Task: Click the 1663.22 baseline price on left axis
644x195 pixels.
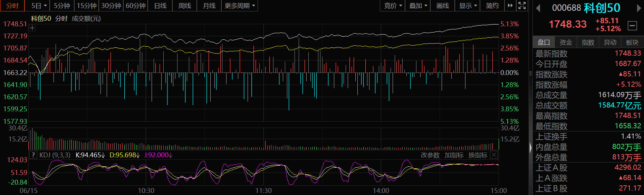Action: (x=15, y=73)
